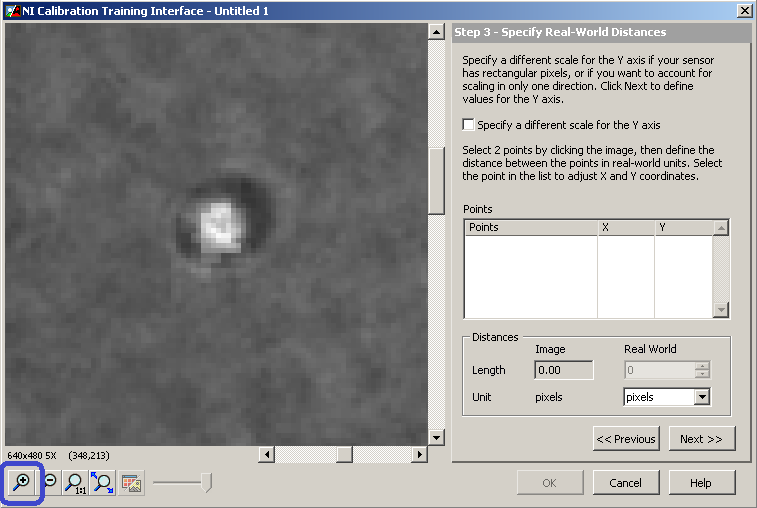
Task: Open the image palette icon
Action: pos(131,482)
